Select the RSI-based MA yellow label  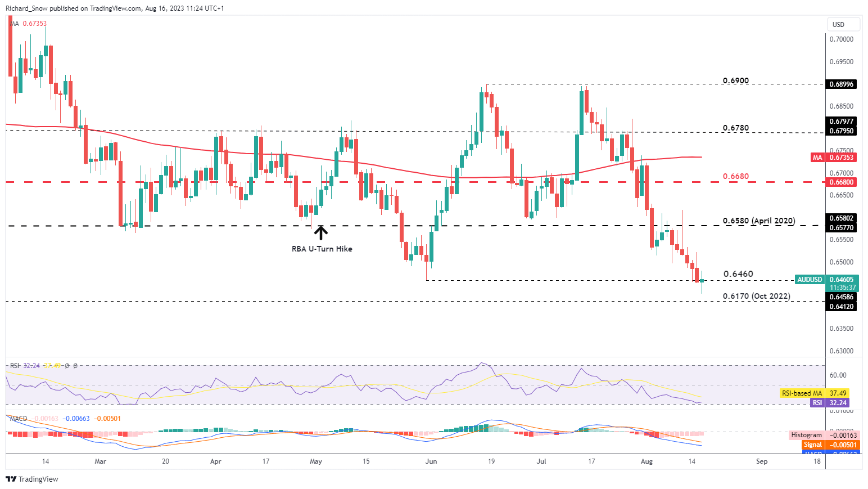click(815, 393)
